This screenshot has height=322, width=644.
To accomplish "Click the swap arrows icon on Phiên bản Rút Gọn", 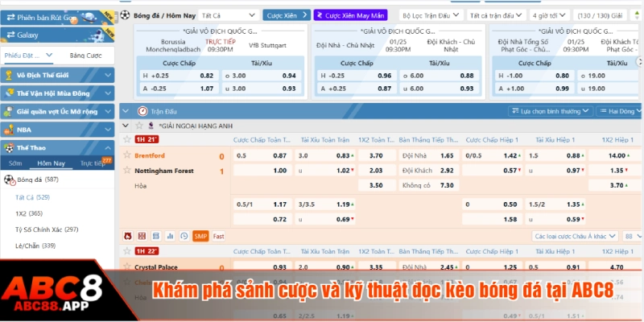I will (x=10, y=17).
